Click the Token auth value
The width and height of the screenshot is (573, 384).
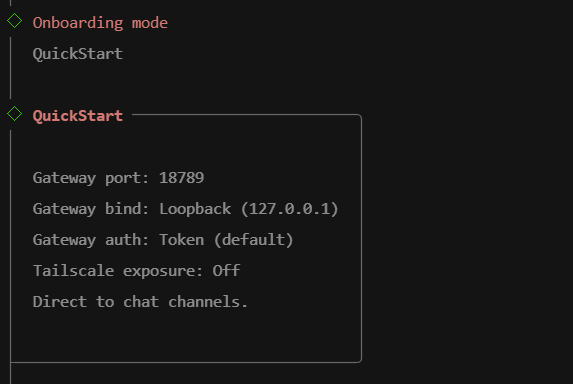[x=182, y=240]
